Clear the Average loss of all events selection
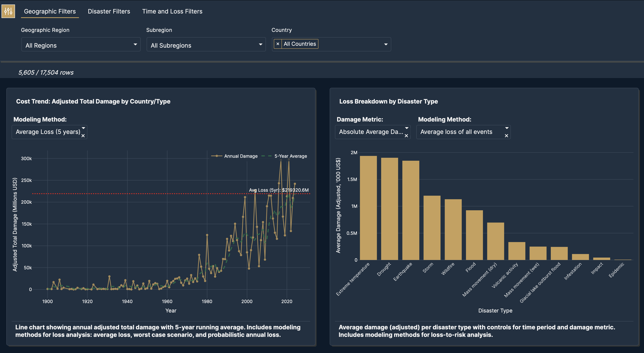 pyautogui.click(x=506, y=136)
